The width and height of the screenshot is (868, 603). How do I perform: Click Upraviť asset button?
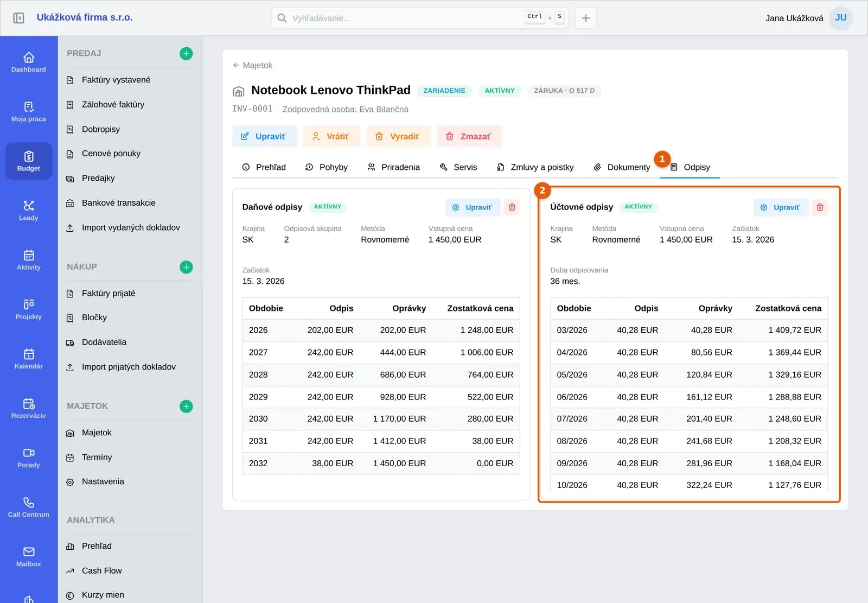pos(265,136)
